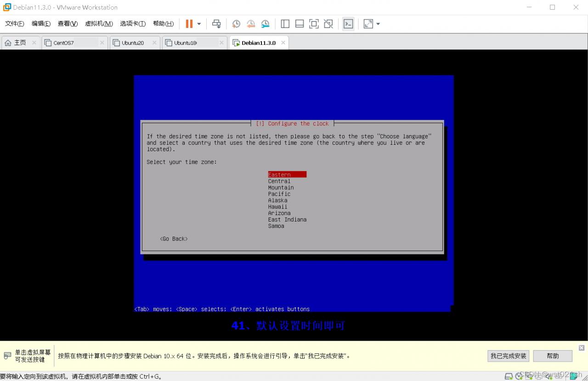This screenshot has width=588, height=381.
Task: Open the 查看(V) menu
Action: tap(68, 24)
